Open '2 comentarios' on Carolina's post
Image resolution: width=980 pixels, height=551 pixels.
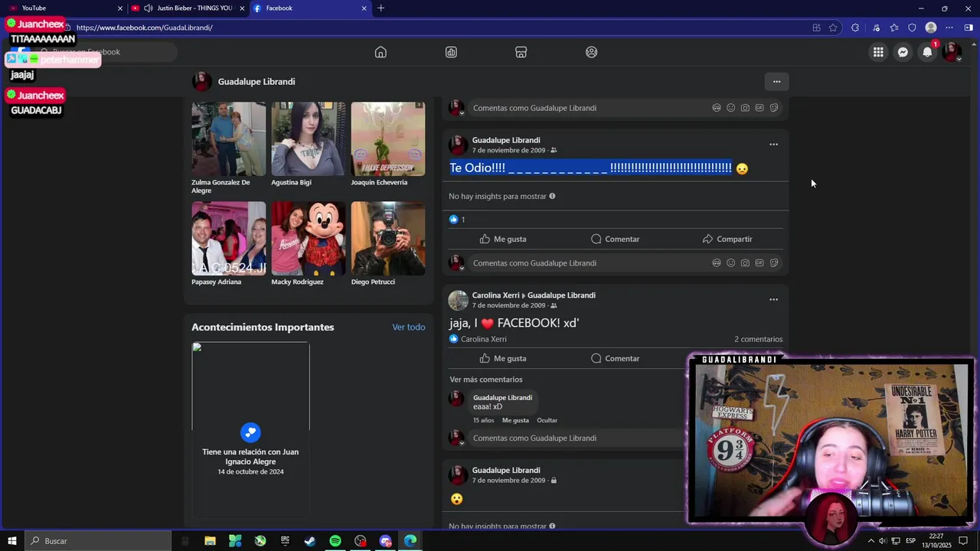(759, 339)
